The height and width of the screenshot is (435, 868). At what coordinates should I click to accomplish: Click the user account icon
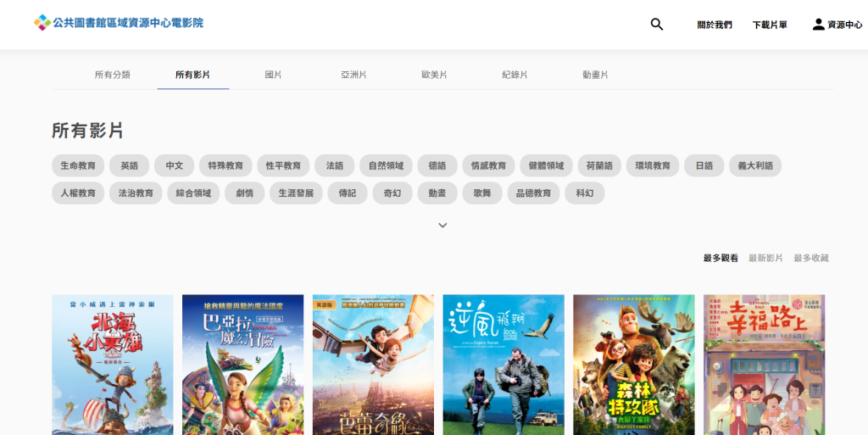point(818,25)
